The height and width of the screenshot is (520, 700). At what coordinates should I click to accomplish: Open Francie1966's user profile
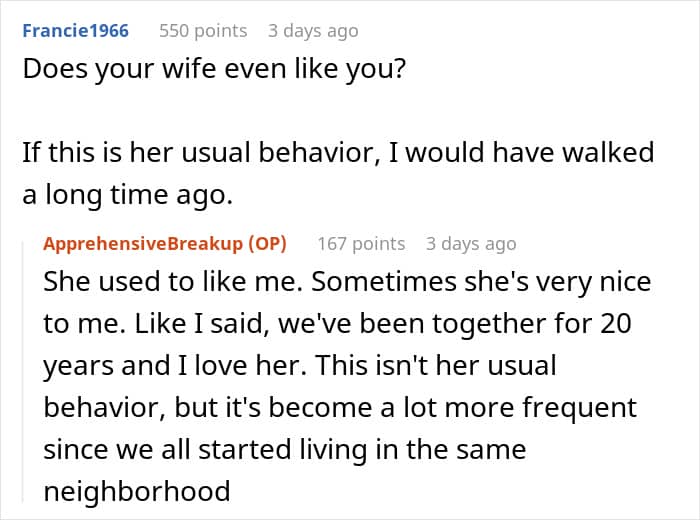75,31
